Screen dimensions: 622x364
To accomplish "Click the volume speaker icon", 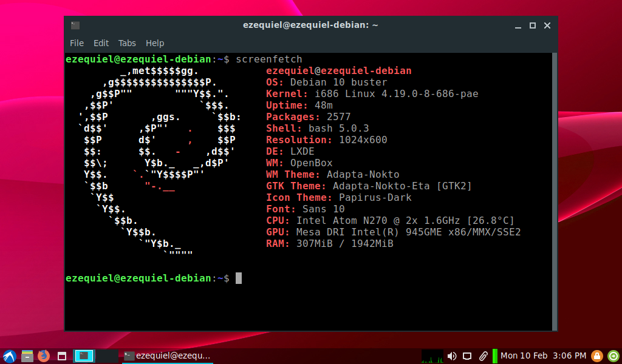I will pos(452,356).
